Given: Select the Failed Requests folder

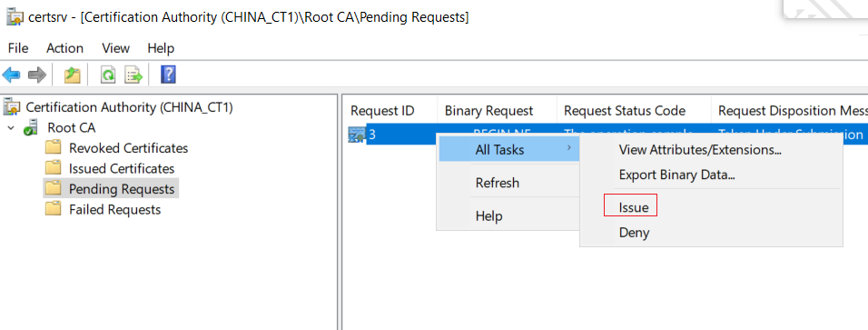Looking at the screenshot, I should pos(114,210).
